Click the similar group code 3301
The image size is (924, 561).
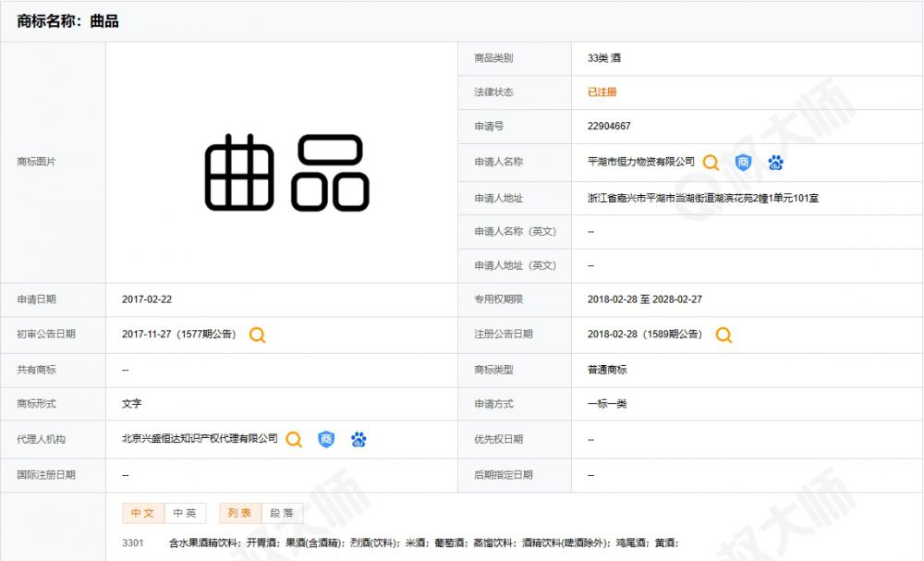coord(132,543)
